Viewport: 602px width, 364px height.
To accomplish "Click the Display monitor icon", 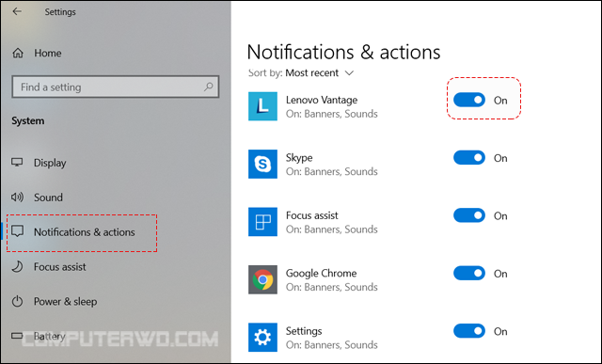I will click(x=17, y=163).
